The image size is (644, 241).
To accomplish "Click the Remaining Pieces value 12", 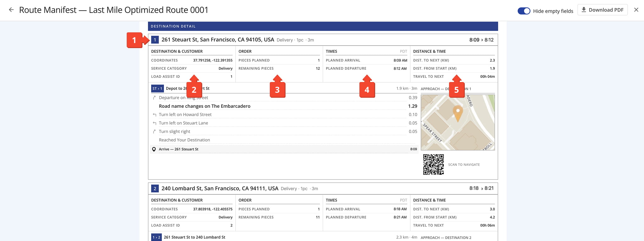I will tap(318, 68).
